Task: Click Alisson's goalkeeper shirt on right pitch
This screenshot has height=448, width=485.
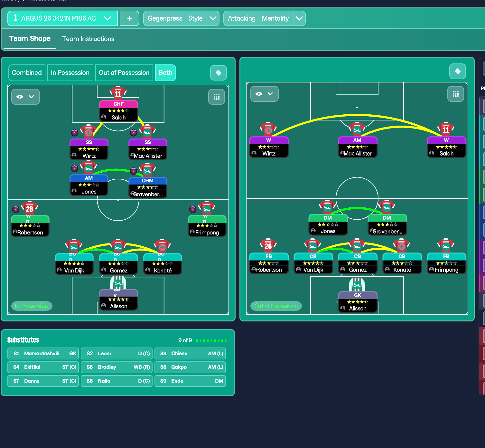Action: click(357, 285)
